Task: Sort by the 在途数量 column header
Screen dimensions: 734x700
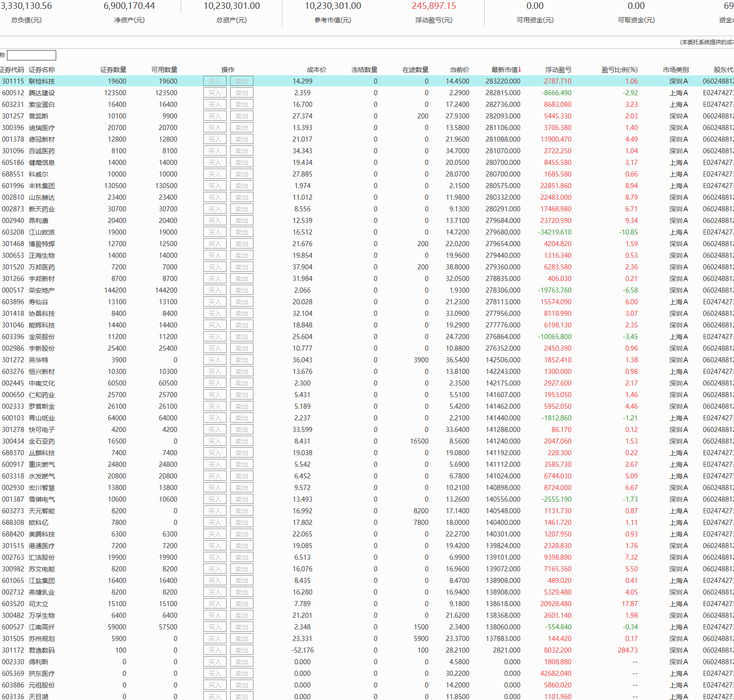Action: pyautogui.click(x=416, y=70)
